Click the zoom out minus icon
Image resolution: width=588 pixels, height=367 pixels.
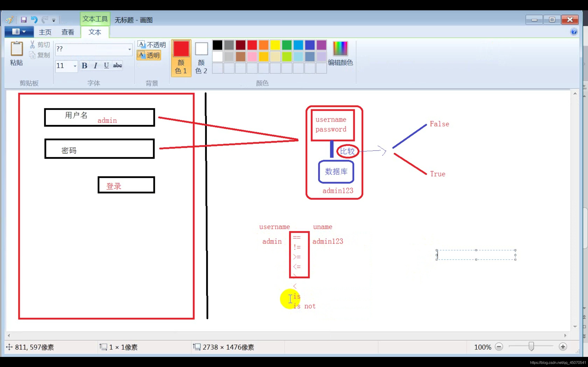coord(499,347)
